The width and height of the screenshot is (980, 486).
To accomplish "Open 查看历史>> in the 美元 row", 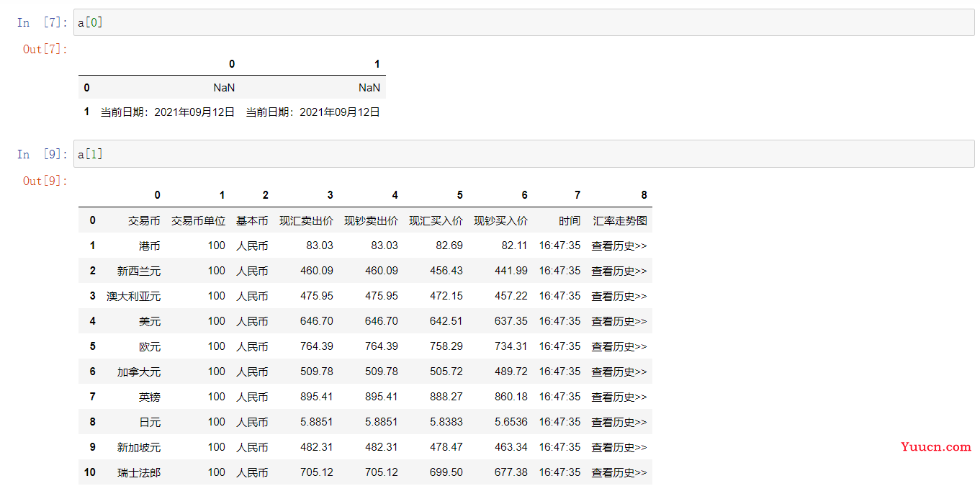I will pos(619,321).
